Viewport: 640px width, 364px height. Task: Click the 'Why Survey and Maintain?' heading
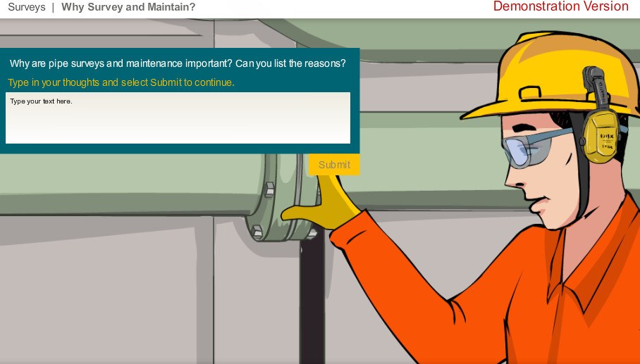(128, 8)
